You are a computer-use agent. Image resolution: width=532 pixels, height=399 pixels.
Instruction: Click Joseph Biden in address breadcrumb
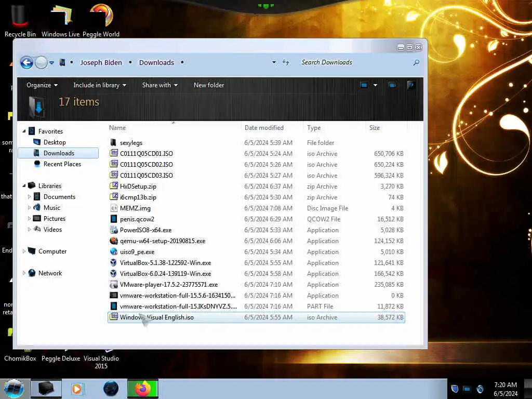tap(101, 62)
